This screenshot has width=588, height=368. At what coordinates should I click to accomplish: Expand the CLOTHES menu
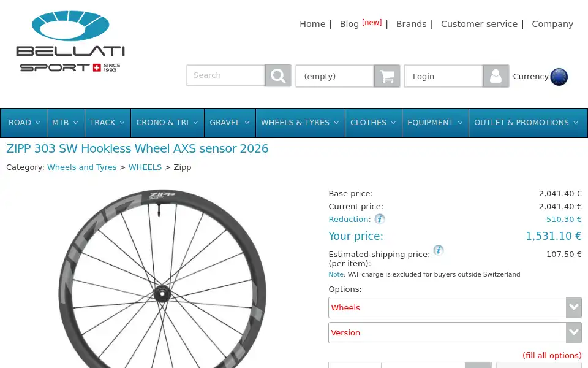point(374,123)
